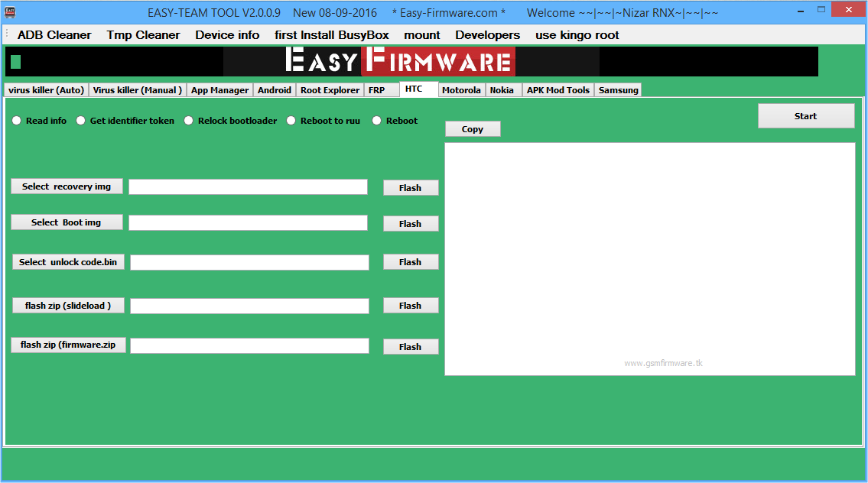Image resolution: width=868 pixels, height=483 pixels.
Task: Click the application icon in title bar
Action: coord(10,12)
